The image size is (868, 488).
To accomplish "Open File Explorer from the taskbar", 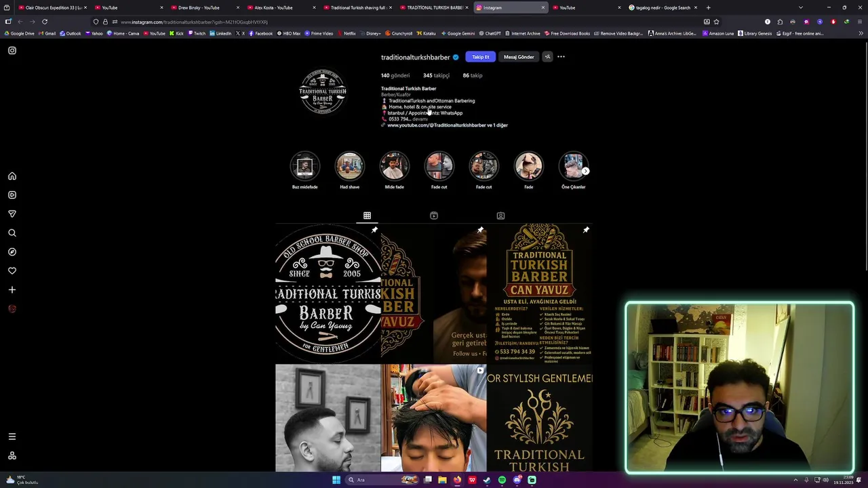I will tap(442, 480).
